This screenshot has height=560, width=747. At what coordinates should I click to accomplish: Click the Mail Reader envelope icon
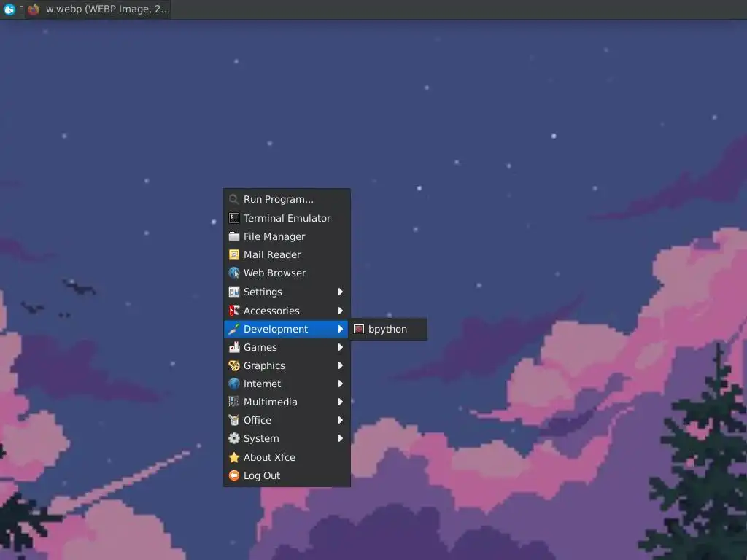pyautogui.click(x=234, y=254)
